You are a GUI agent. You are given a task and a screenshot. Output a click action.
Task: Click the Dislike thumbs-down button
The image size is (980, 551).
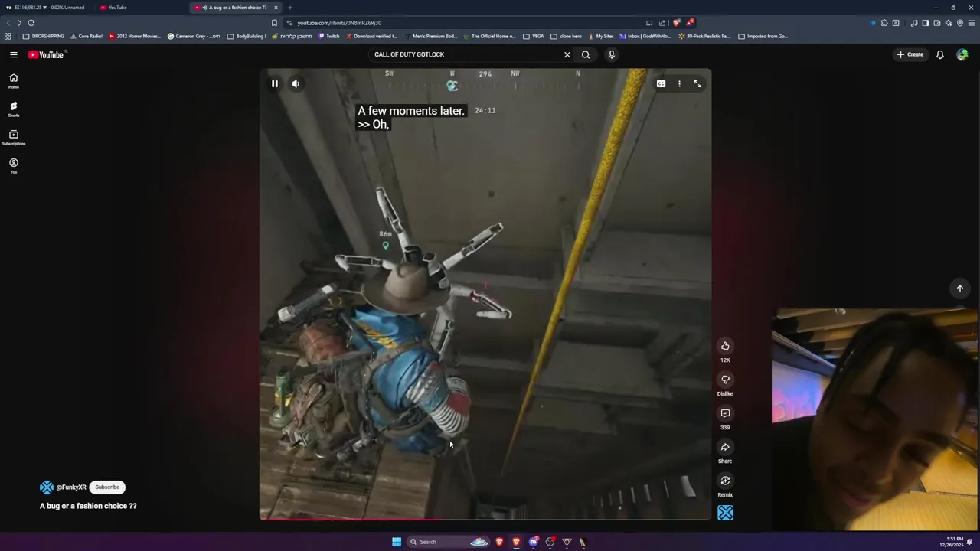pyautogui.click(x=725, y=380)
